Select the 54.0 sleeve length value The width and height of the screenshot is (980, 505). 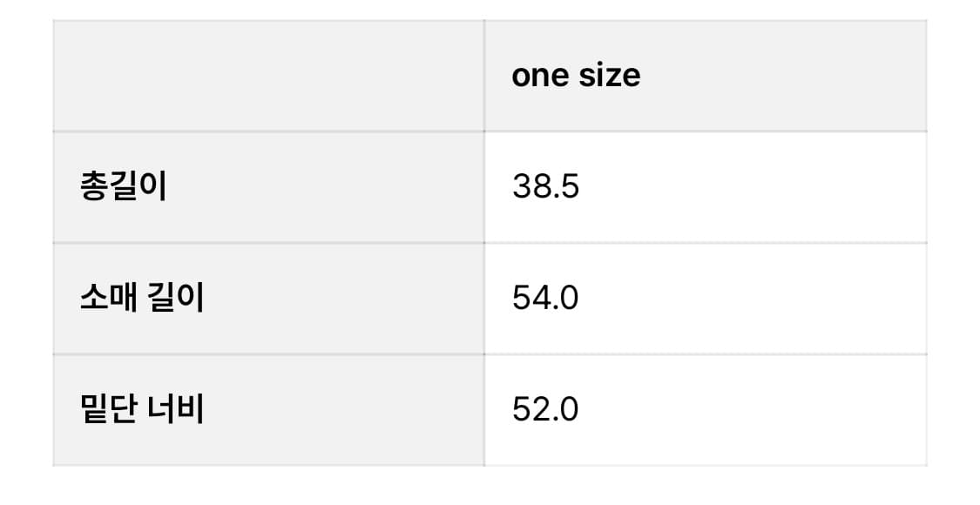click(x=545, y=299)
